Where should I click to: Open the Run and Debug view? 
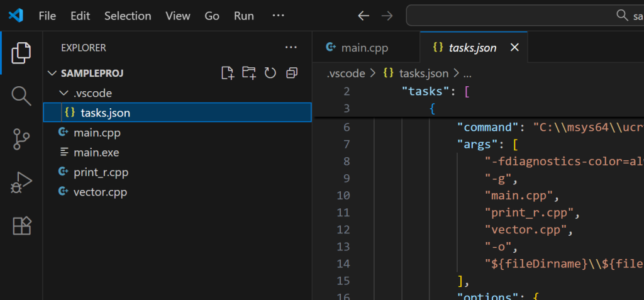21,183
